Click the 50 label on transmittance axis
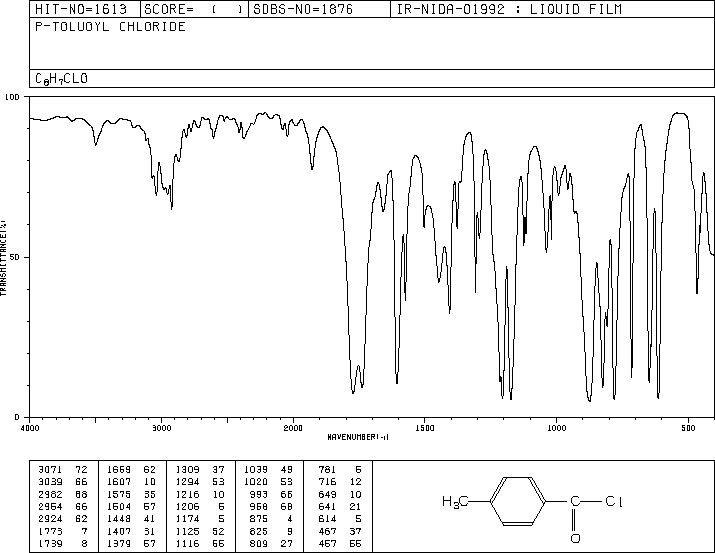715x553 pixels. [x=15, y=257]
